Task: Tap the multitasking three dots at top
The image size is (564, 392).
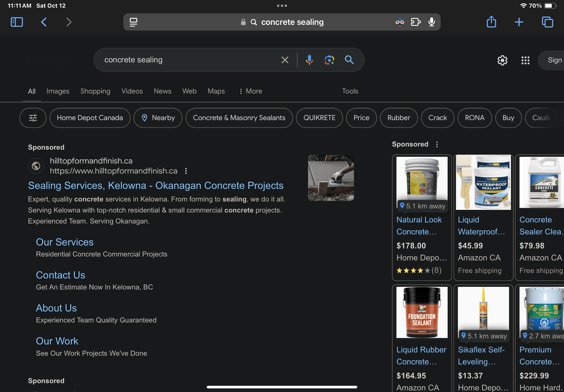Action: (282, 6)
